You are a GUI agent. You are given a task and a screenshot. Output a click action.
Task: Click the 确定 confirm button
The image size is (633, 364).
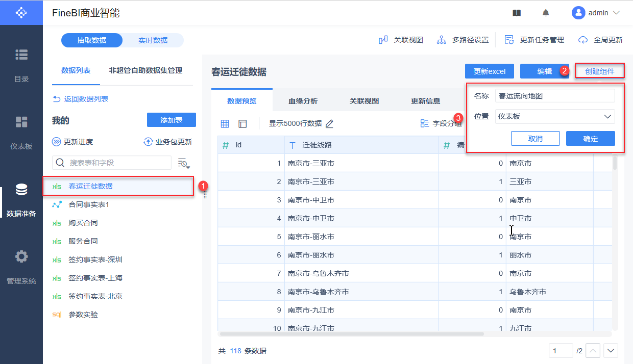tap(591, 139)
